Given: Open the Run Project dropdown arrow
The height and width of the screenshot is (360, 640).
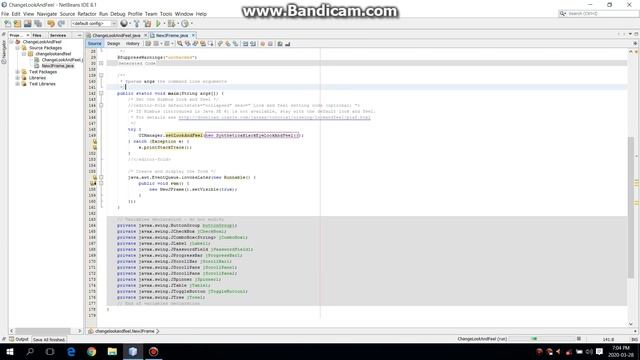Looking at the screenshot, I should coord(164,24).
